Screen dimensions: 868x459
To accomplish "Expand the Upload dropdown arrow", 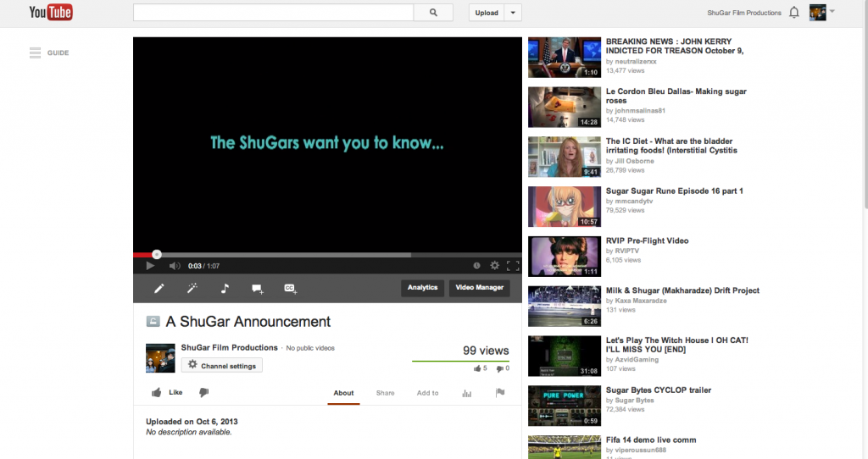I will pos(513,13).
